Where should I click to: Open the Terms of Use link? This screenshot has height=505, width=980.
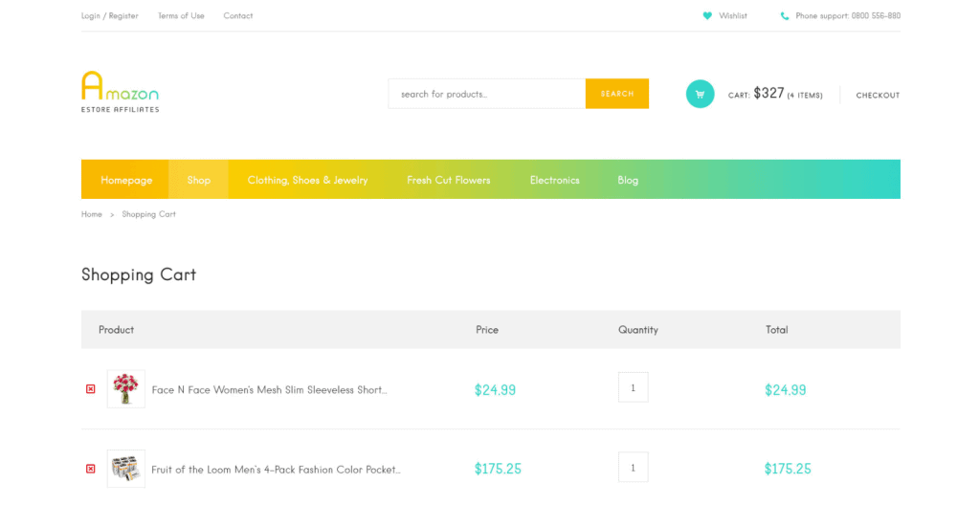click(181, 15)
